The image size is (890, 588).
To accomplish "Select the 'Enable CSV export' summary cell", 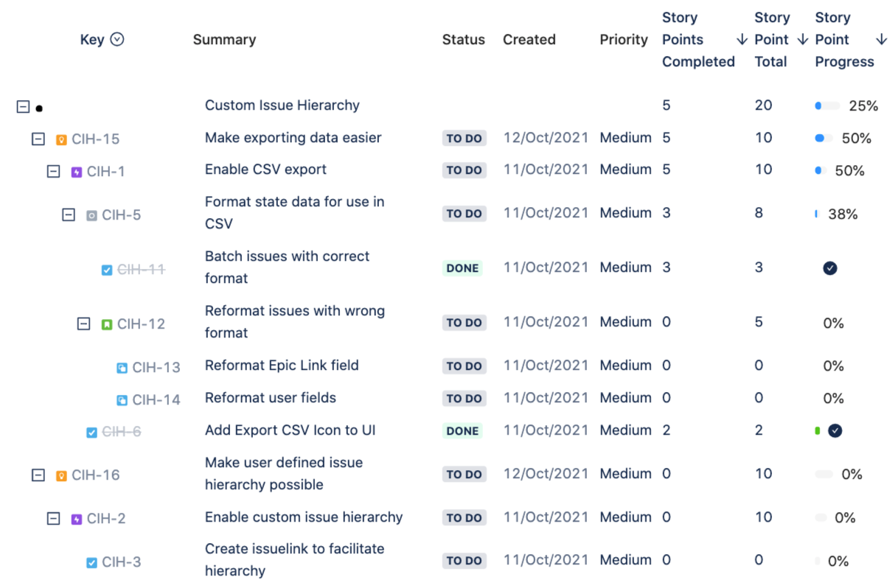I will (265, 169).
